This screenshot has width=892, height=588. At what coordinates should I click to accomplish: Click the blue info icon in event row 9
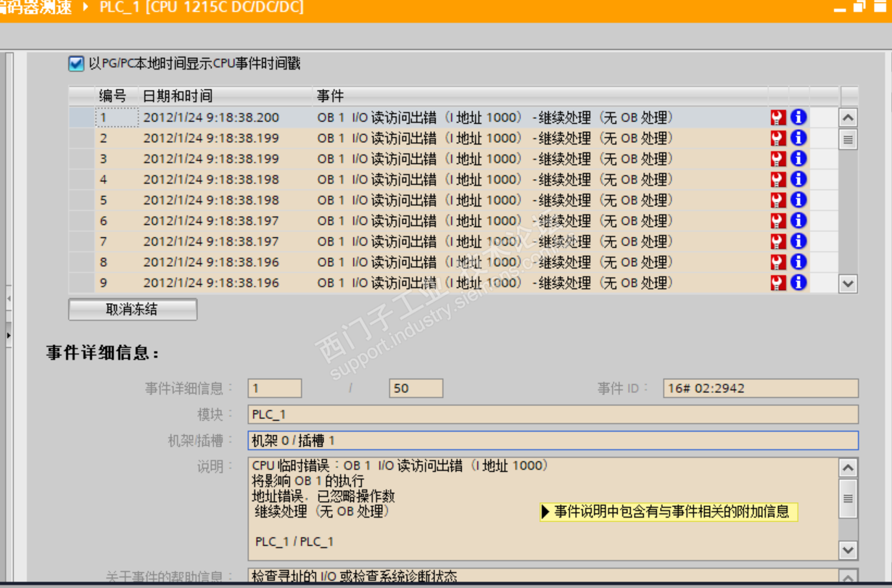click(x=798, y=283)
